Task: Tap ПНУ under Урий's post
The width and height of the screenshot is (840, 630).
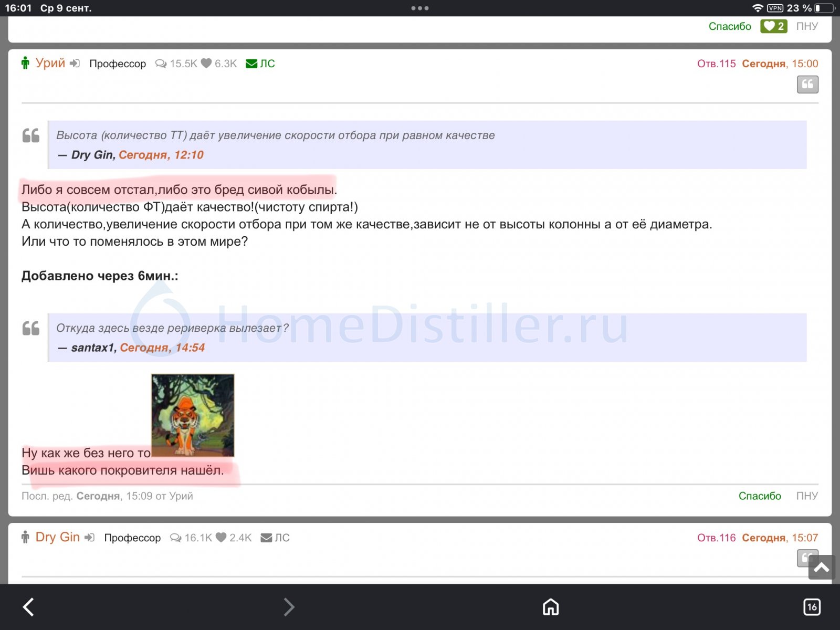Action: 807,496
